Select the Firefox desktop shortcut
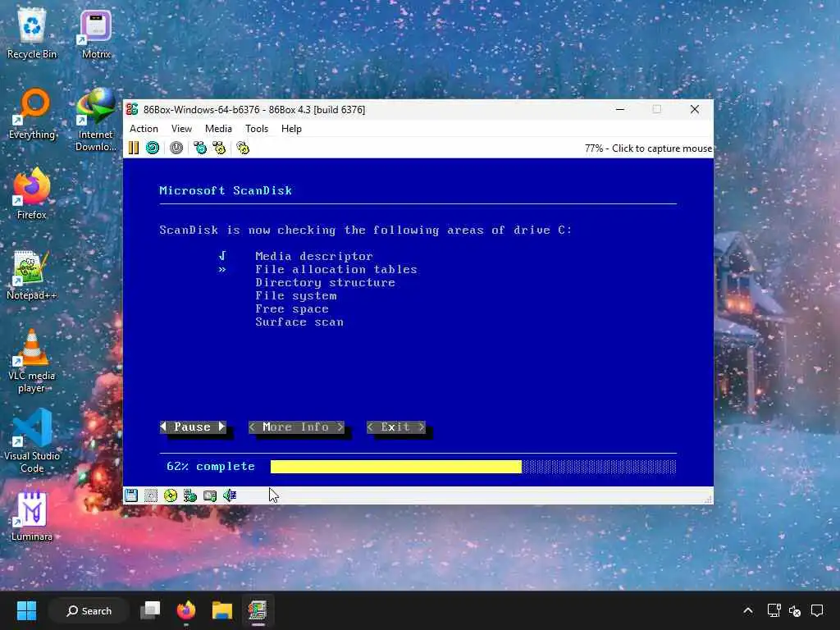This screenshot has height=630, width=840. tap(32, 194)
